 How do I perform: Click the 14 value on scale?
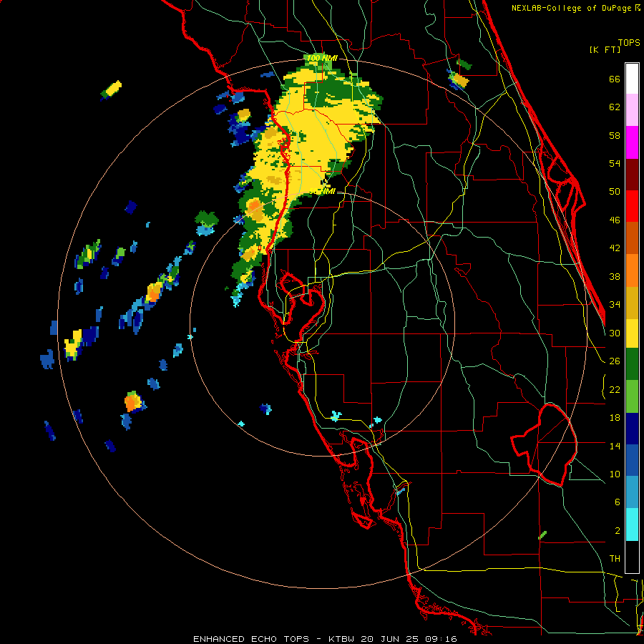[615, 446]
